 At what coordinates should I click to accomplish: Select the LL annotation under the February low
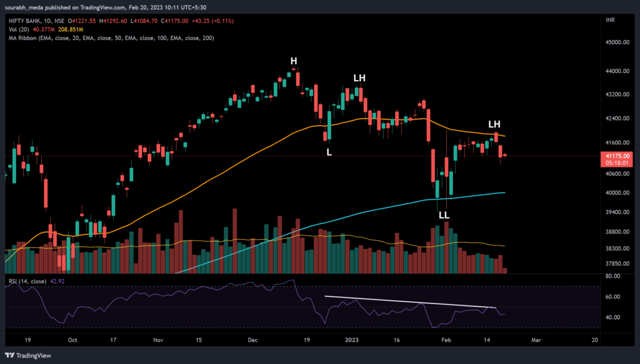(444, 215)
